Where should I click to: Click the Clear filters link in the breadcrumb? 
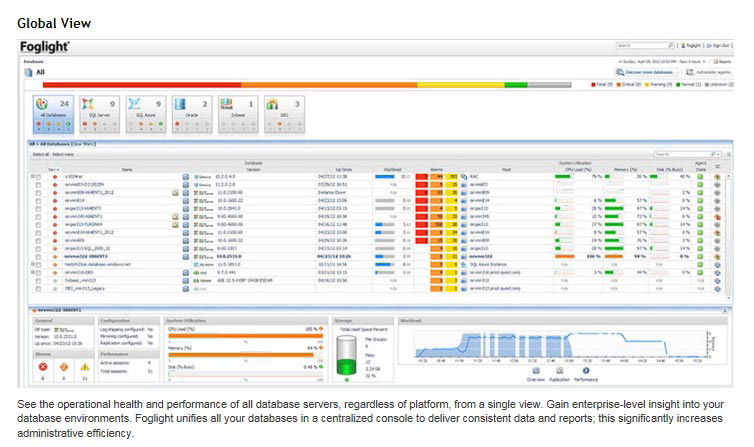(x=84, y=144)
